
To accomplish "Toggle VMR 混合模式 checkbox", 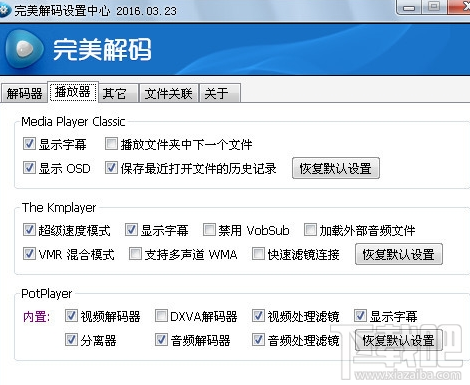I will (29, 254).
